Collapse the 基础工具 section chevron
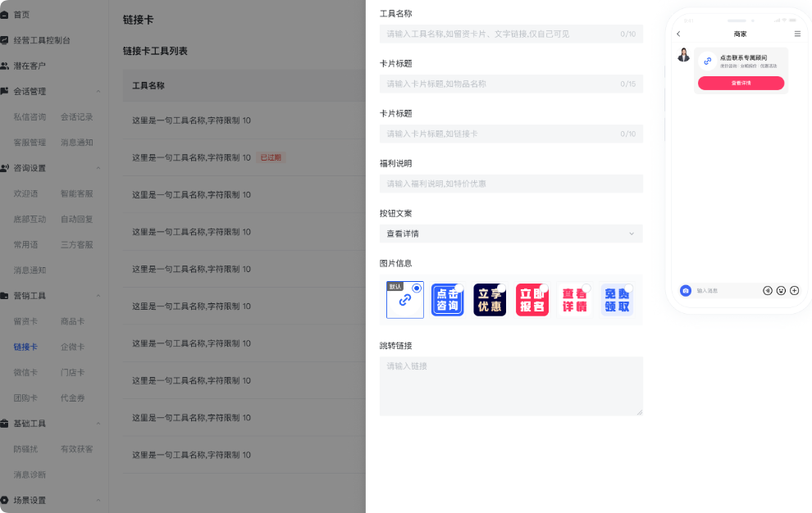 pyautogui.click(x=98, y=424)
